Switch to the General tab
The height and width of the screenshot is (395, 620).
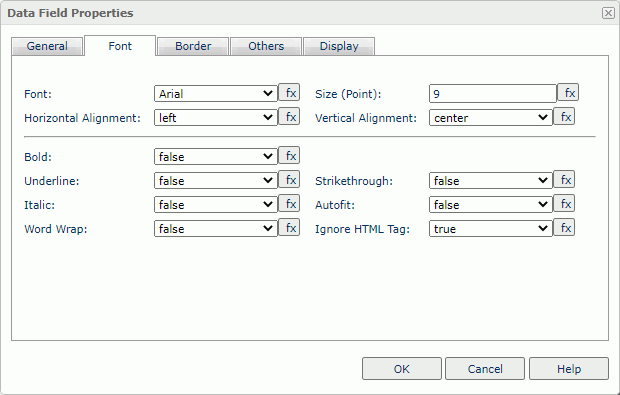47,46
